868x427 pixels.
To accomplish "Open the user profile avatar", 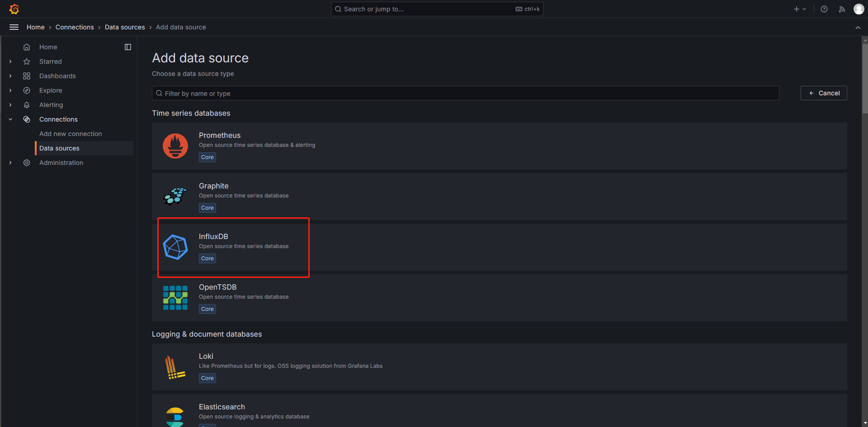I will tap(859, 9).
